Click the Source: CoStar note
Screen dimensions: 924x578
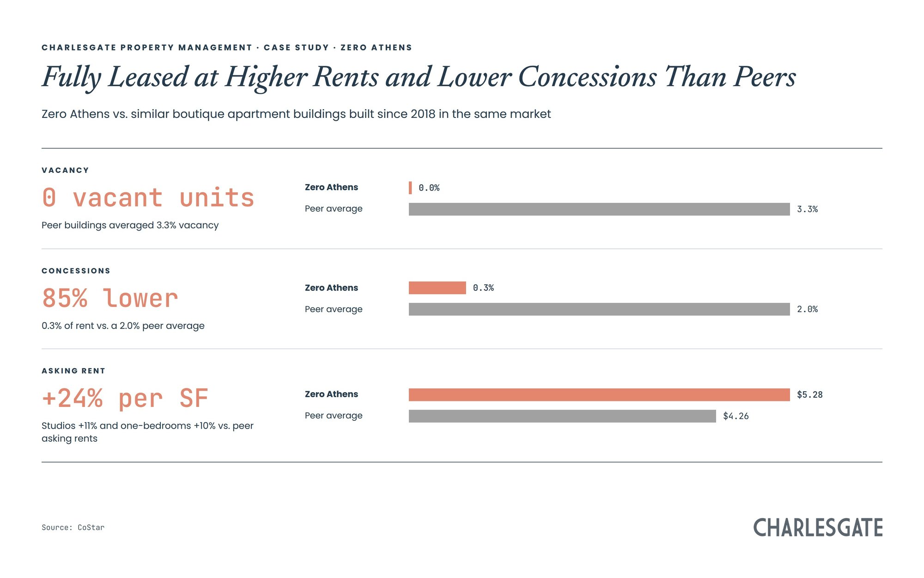73,527
